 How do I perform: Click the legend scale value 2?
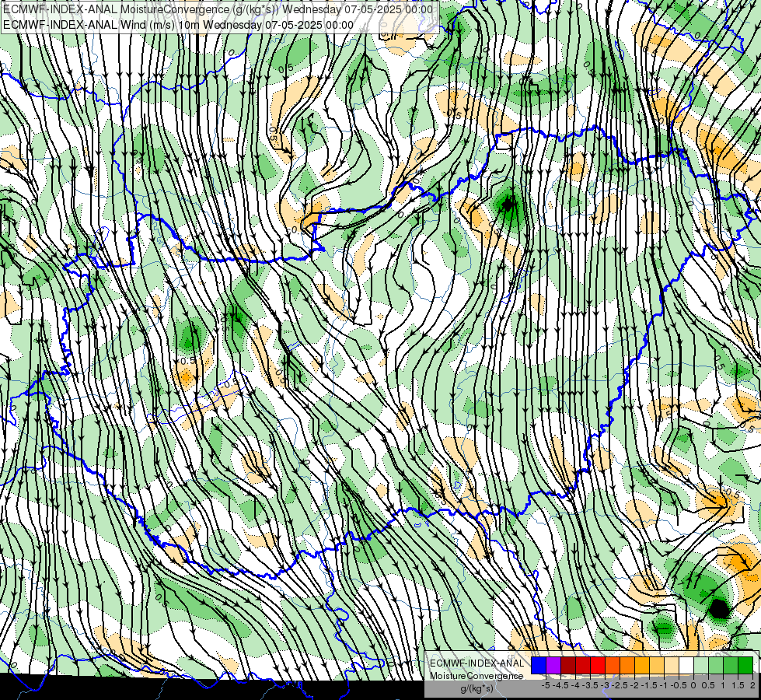click(752, 685)
